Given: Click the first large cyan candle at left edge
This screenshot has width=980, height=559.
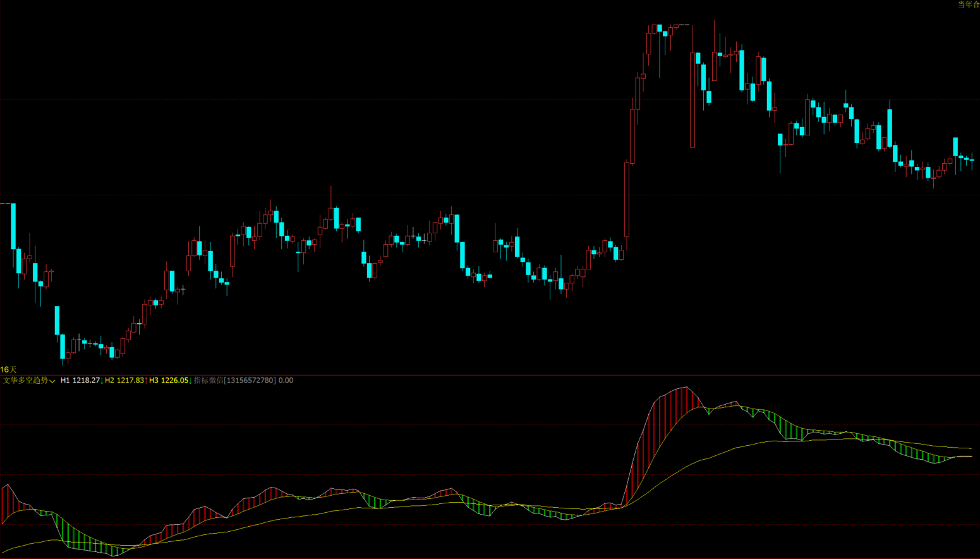Looking at the screenshot, I should 13,226.
